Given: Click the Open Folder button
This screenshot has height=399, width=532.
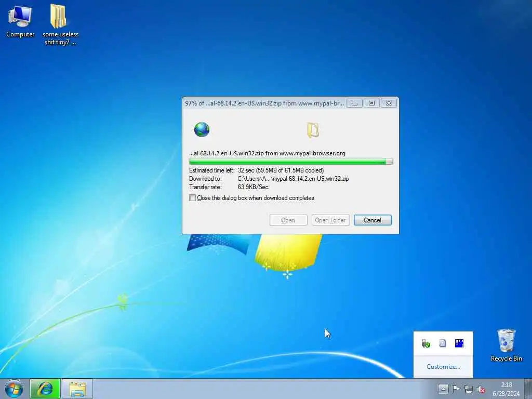Looking at the screenshot, I should [x=330, y=220].
